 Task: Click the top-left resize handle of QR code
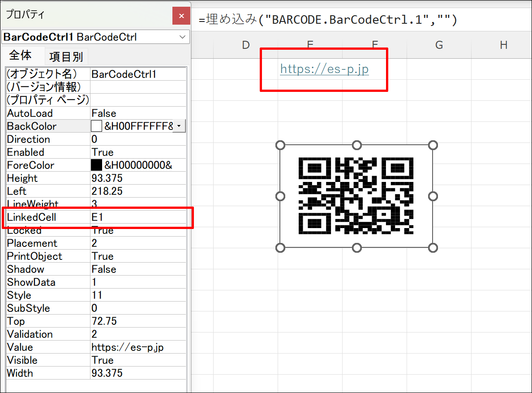coord(280,145)
